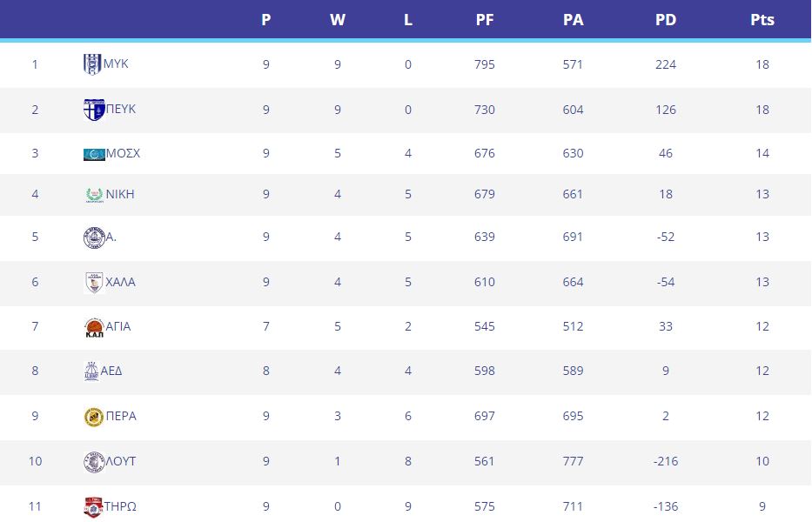The image size is (812, 522).
Task: Click the PD column header
Action: point(666,20)
